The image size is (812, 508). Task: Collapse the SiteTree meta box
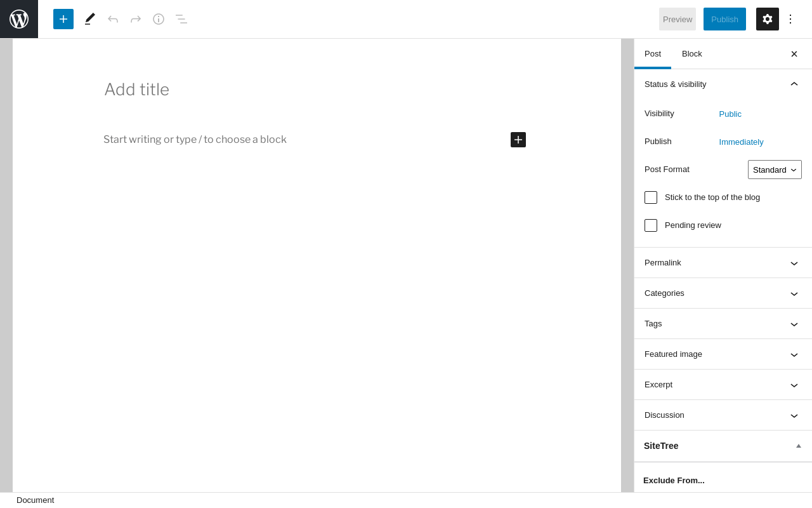(799, 446)
